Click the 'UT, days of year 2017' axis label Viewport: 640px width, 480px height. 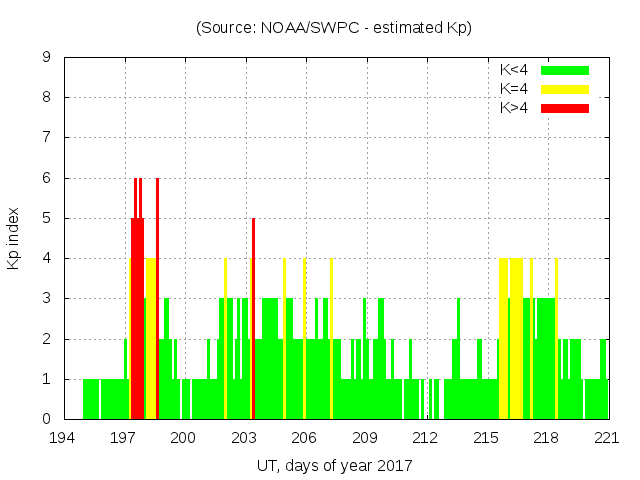click(334, 465)
